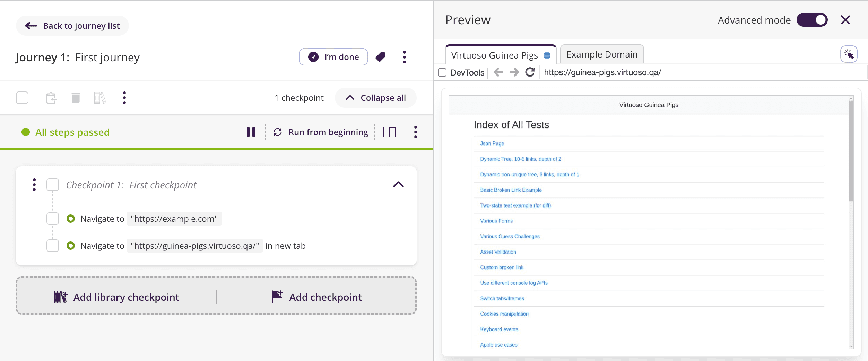Click the delete trash icon
Image resolution: width=868 pixels, height=361 pixels.
(x=76, y=98)
